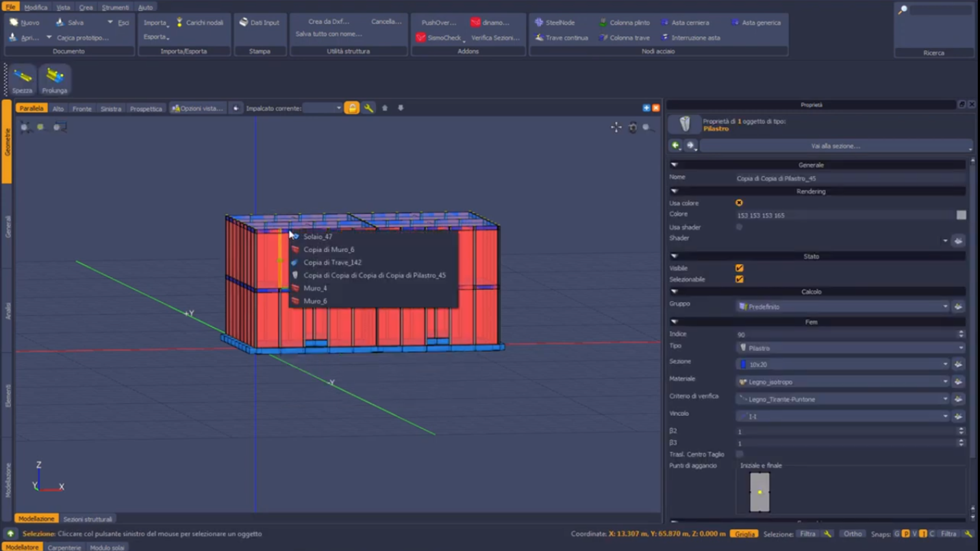Open the Criterio di verifica dropdown
The height and width of the screenshot is (551, 980).
click(843, 399)
